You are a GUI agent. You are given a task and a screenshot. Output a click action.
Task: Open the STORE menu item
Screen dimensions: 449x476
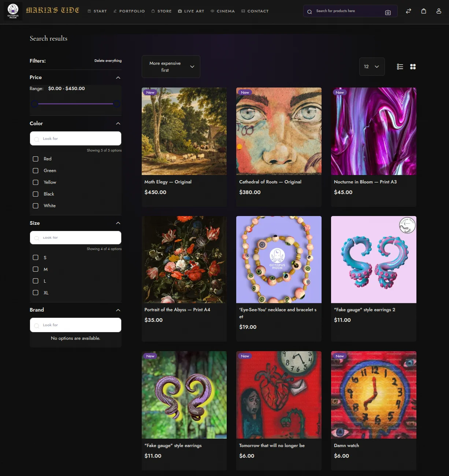pyautogui.click(x=161, y=11)
